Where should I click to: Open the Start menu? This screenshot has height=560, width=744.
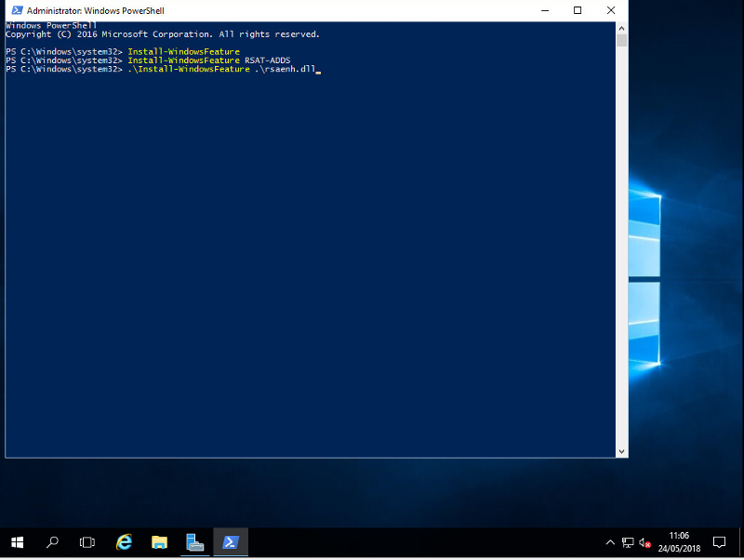(x=18, y=541)
